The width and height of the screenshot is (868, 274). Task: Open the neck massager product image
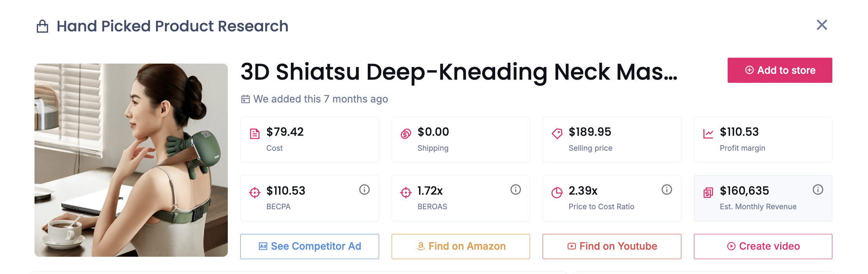click(131, 160)
